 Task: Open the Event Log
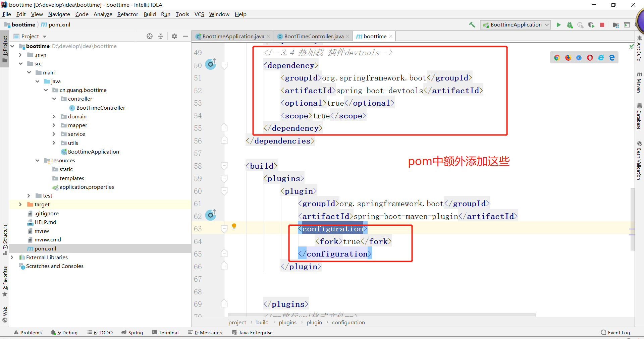[x=615, y=333]
